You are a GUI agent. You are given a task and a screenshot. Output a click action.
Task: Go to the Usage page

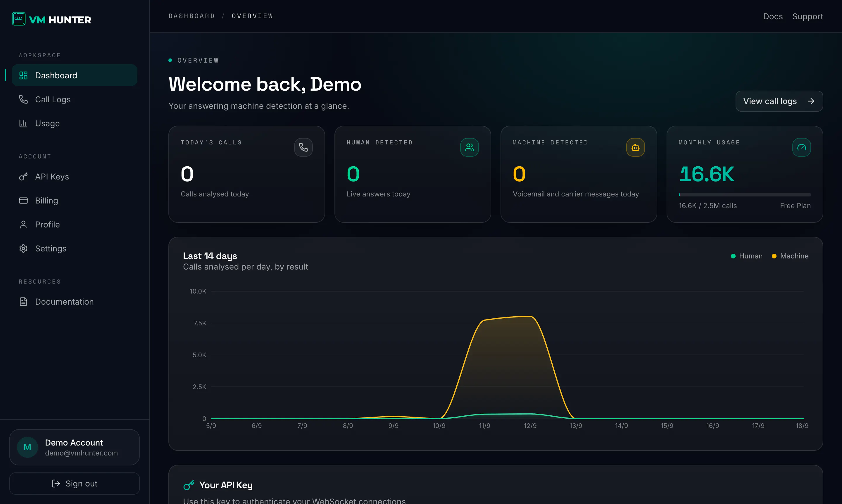pyautogui.click(x=74, y=123)
